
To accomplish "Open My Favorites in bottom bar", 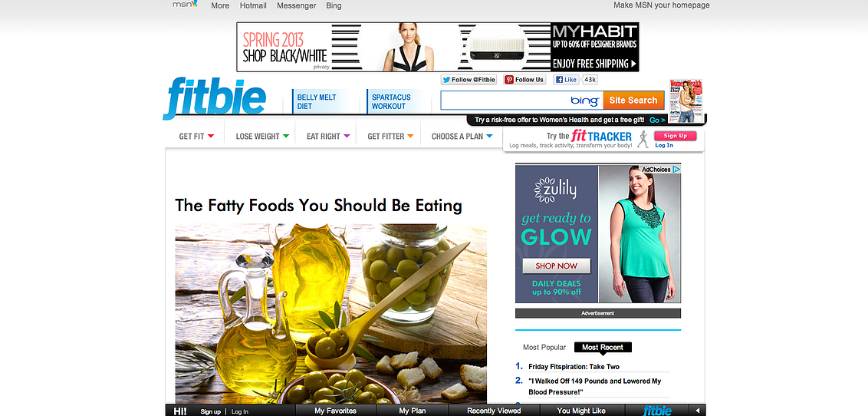I will click(x=335, y=411).
